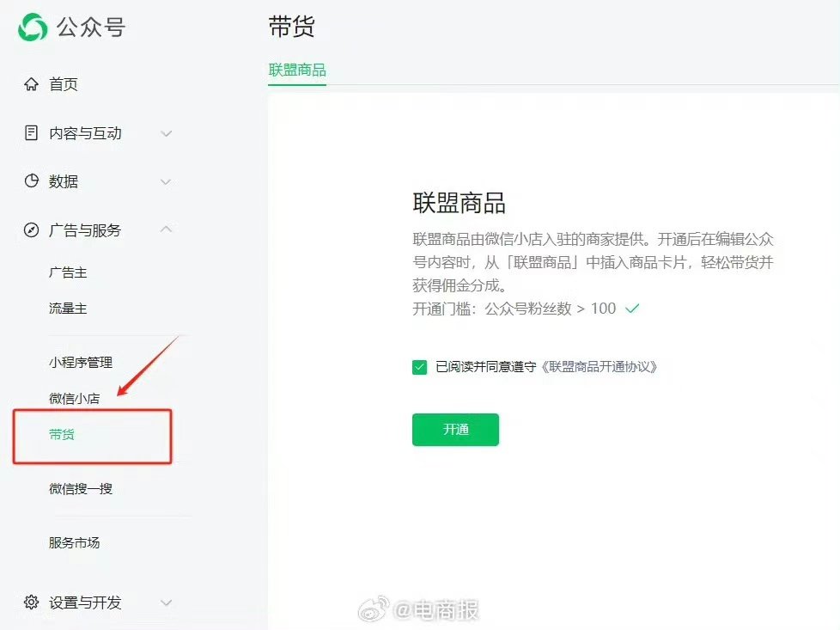
Task: Click the pie chart icon beside 数据
Action: point(31,180)
